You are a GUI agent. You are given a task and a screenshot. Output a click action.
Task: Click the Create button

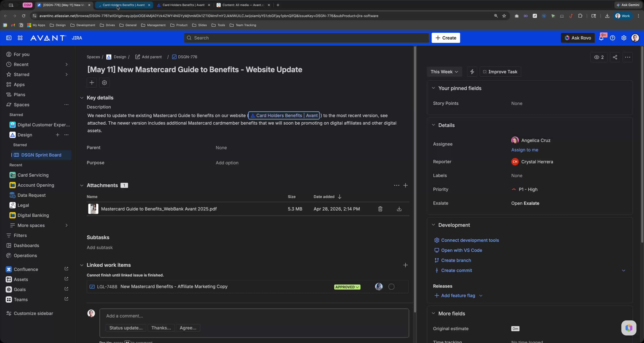tap(446, 38)
